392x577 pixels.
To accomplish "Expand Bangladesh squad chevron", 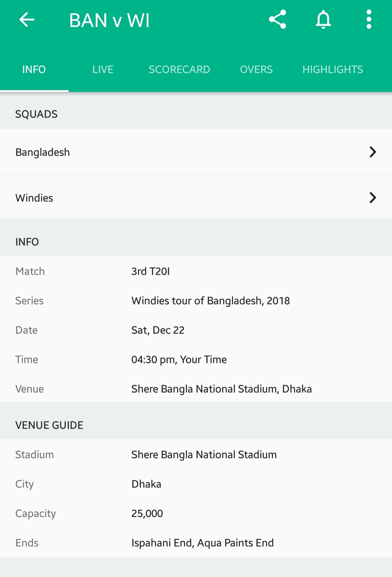I will 372,152.
